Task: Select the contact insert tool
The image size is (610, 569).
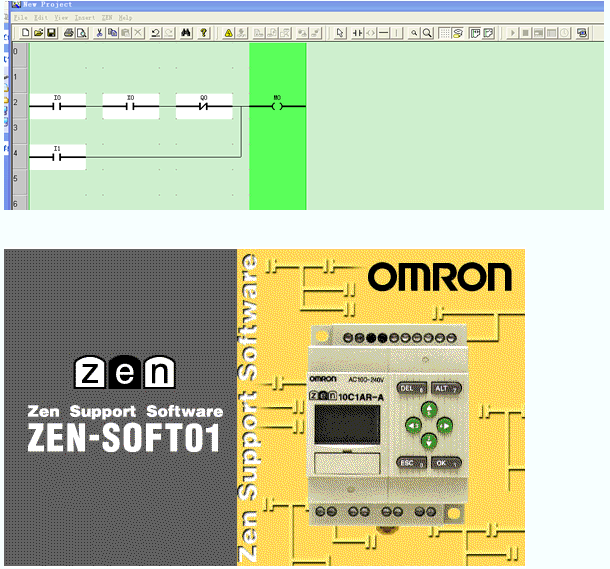Action: coord(356,33)
